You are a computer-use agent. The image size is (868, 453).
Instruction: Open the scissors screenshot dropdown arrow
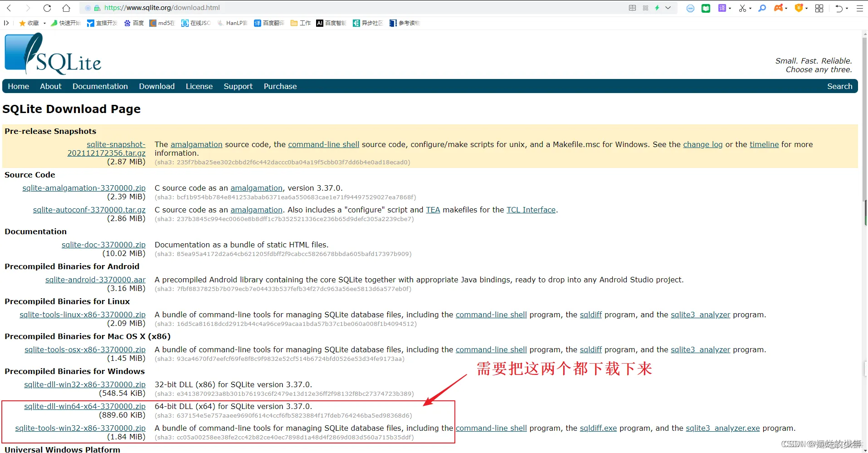750,9
